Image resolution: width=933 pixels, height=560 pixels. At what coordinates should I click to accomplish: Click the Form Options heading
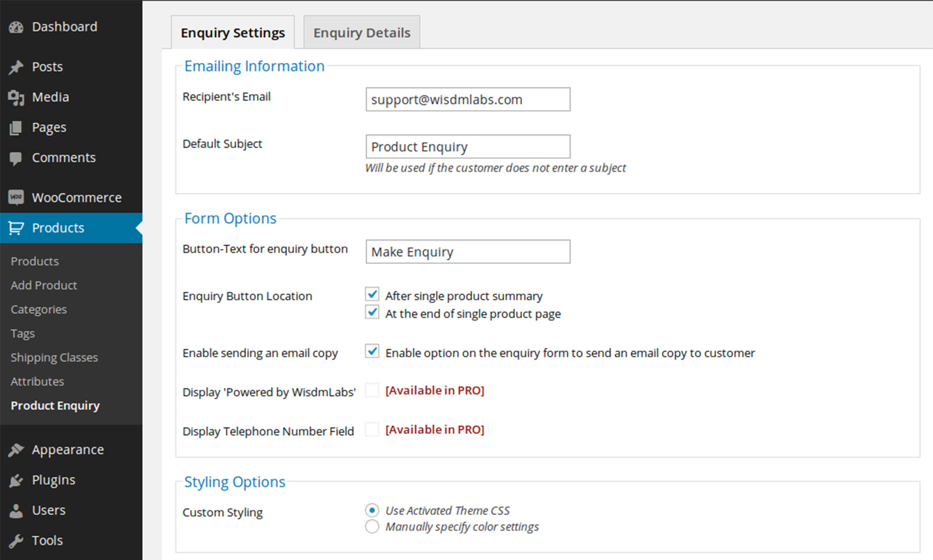click(230, 218)
